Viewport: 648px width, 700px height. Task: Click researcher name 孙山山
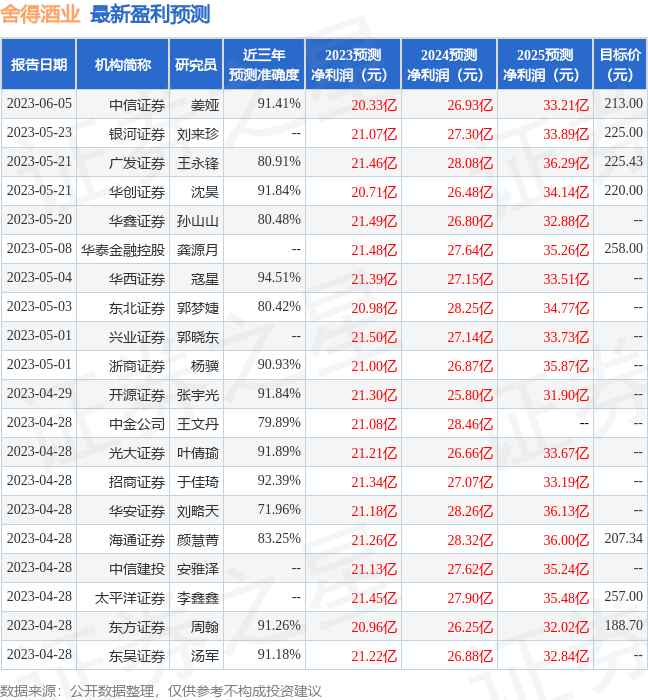tap(198, 221)
